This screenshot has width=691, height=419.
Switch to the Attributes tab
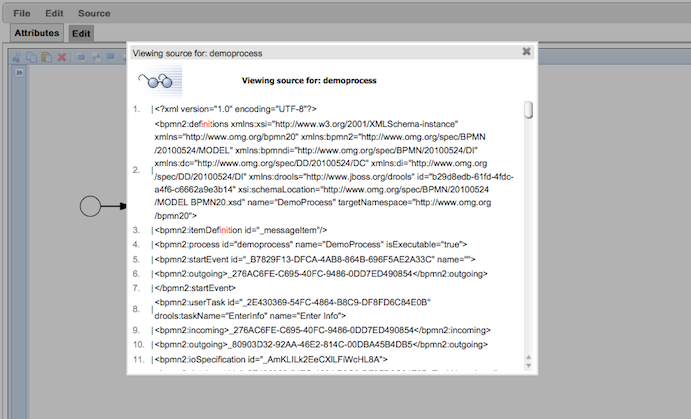pos(37,33)
